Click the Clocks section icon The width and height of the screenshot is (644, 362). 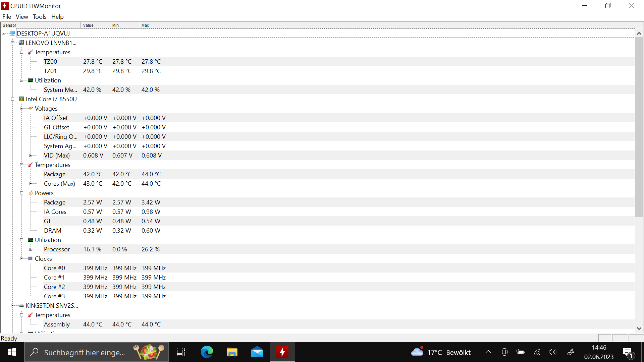(x=31, y=259)
